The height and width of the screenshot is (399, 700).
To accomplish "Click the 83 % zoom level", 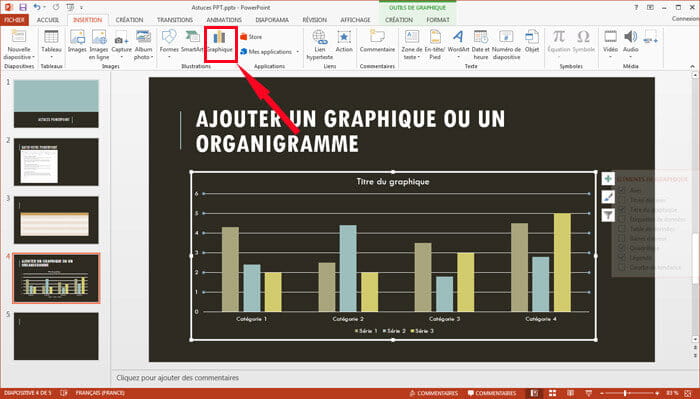I will [x=672, y=393].
